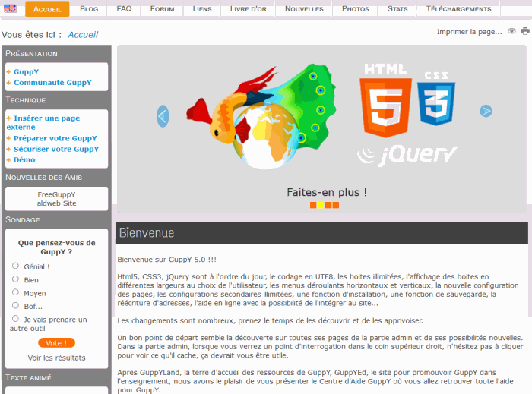This screenshot has height=394, width=532.
Task: Submit poll with the Vote ! button
Action: (x=56, y=343)
